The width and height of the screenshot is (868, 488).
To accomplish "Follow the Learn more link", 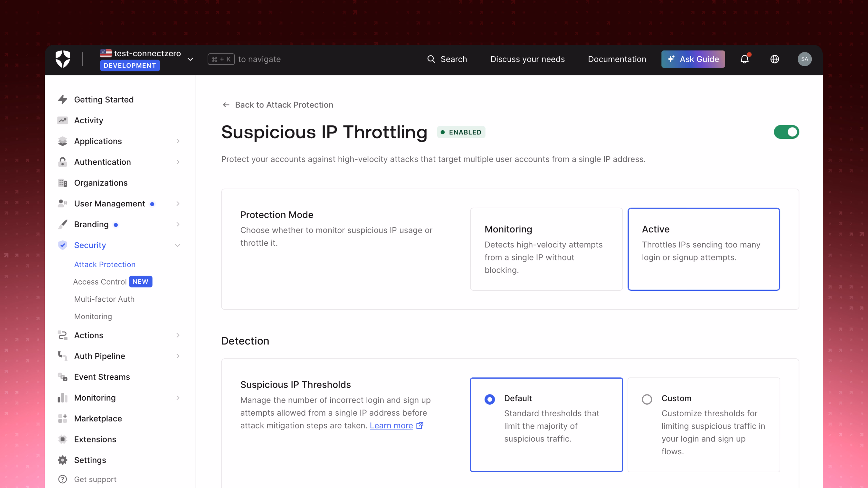I will click(391, 426).
